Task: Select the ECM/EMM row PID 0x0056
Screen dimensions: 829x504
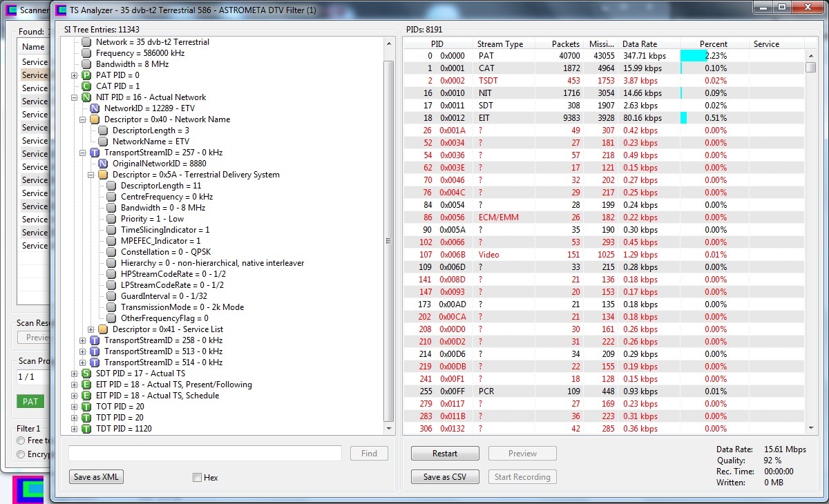Action: point(604,217)
